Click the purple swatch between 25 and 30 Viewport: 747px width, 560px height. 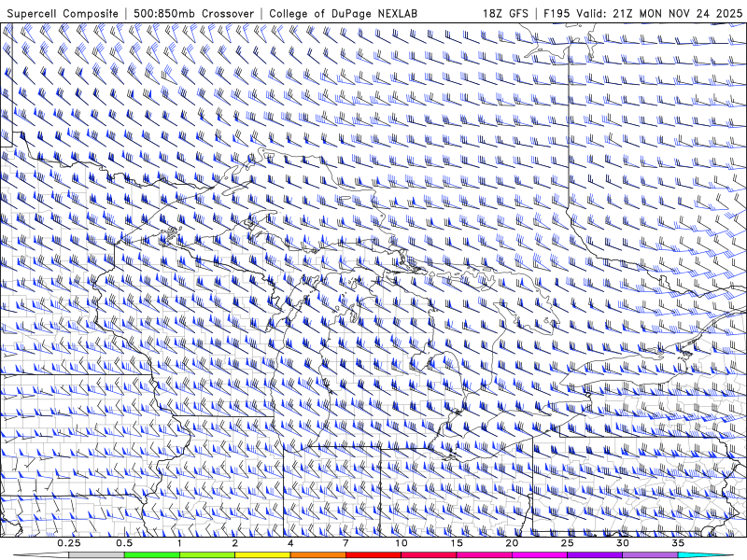595,555
